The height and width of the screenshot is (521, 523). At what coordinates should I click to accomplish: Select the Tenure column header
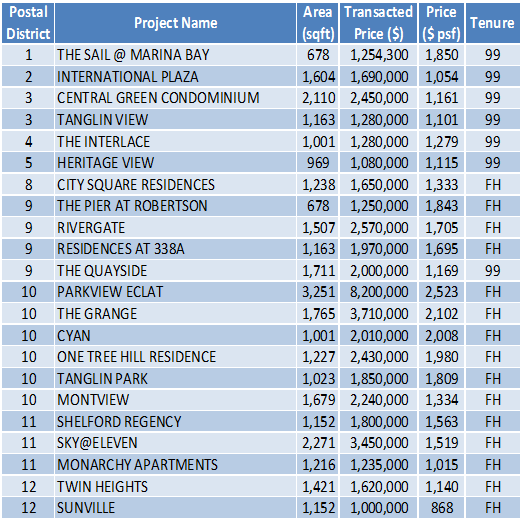point(492,23)
